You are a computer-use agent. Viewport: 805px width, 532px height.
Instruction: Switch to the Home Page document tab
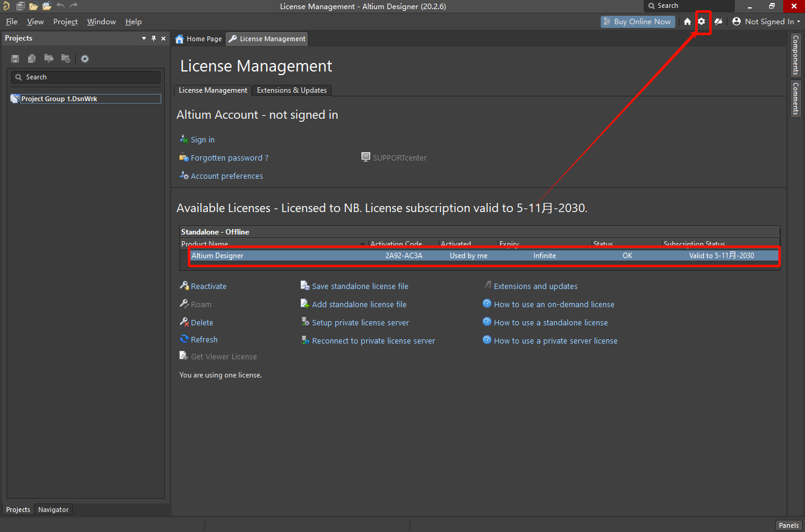(198, 39)
